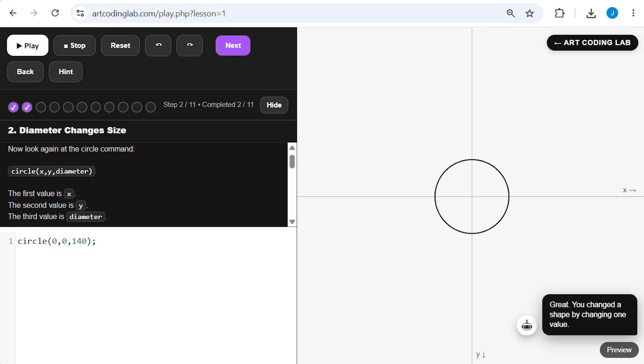Show a Hint
This screenshot has height=364, width=644.
pos(66,72)
